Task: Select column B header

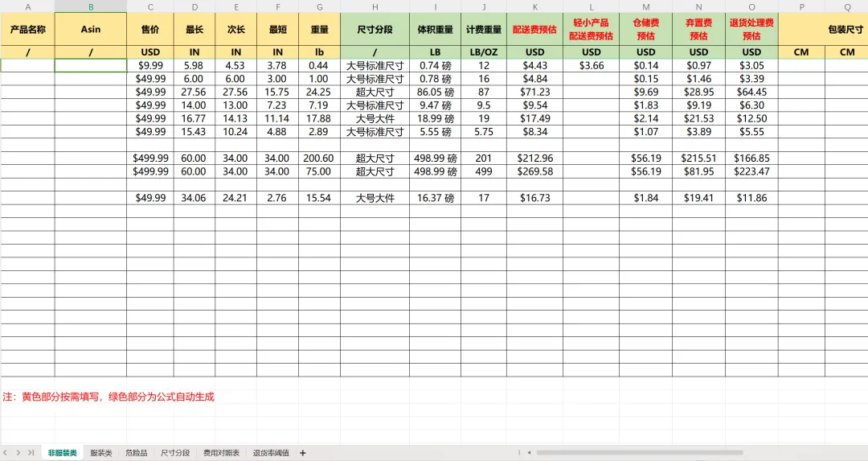Action: point(91,6)
